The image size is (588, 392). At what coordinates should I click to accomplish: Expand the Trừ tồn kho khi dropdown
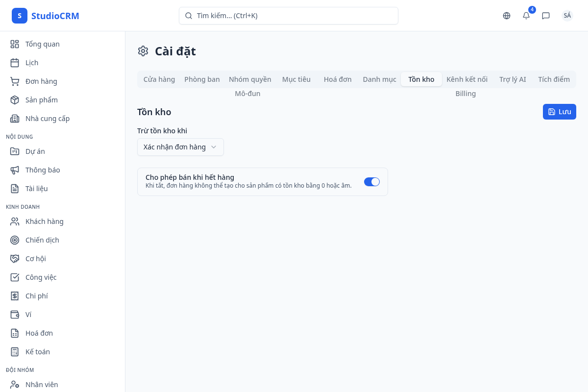(180, 147)
